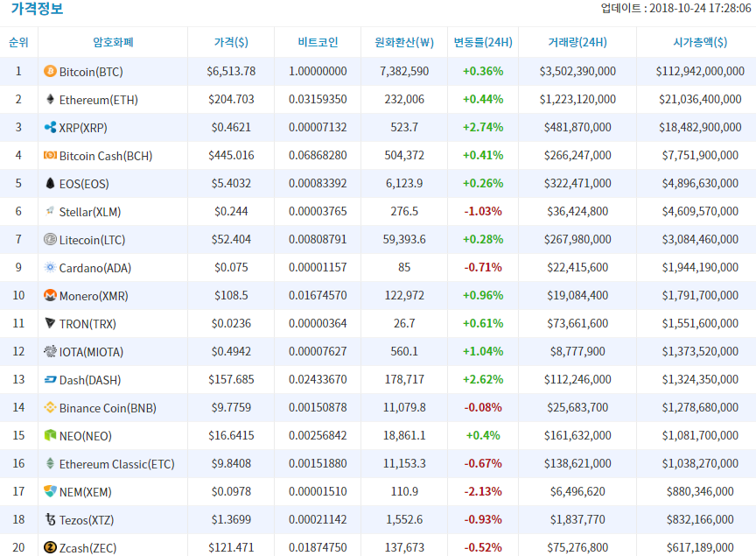Click the Dash blue logo icon

(x=50, y=380)
